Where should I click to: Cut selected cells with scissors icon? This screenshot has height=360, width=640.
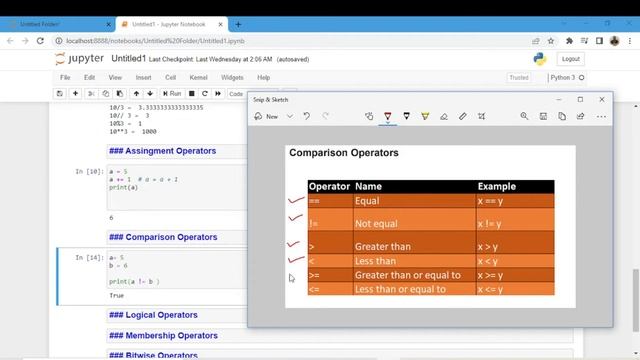(x=91, y=93)
